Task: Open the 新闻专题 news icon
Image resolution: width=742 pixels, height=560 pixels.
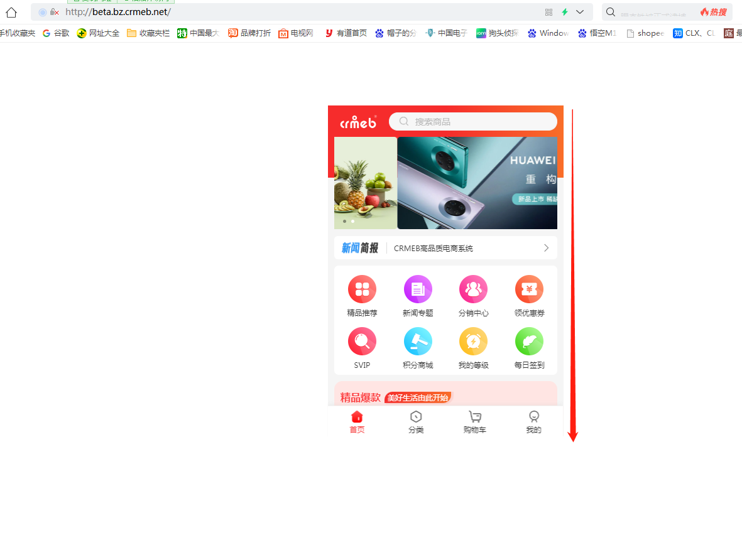Action: [418, 289]
